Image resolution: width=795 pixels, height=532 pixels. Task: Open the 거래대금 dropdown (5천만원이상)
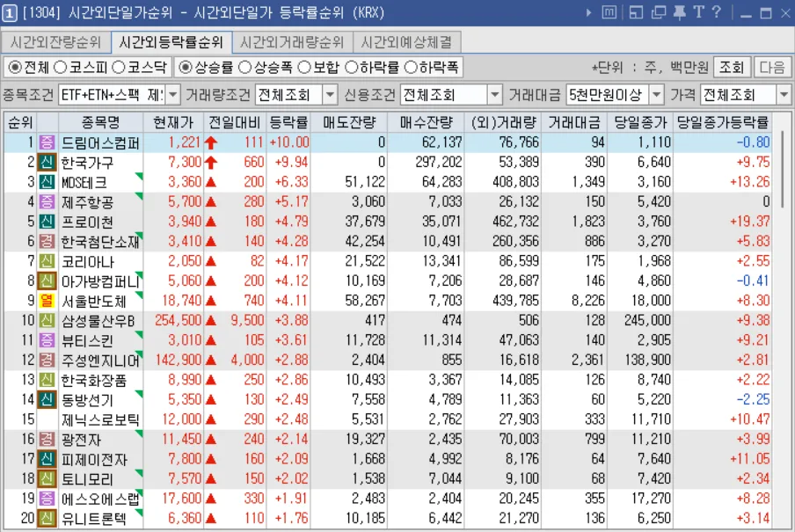click(657, 95)
